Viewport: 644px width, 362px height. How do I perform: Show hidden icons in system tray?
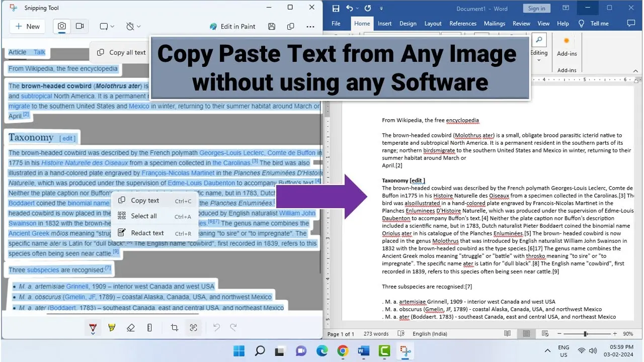coord(548,350)
